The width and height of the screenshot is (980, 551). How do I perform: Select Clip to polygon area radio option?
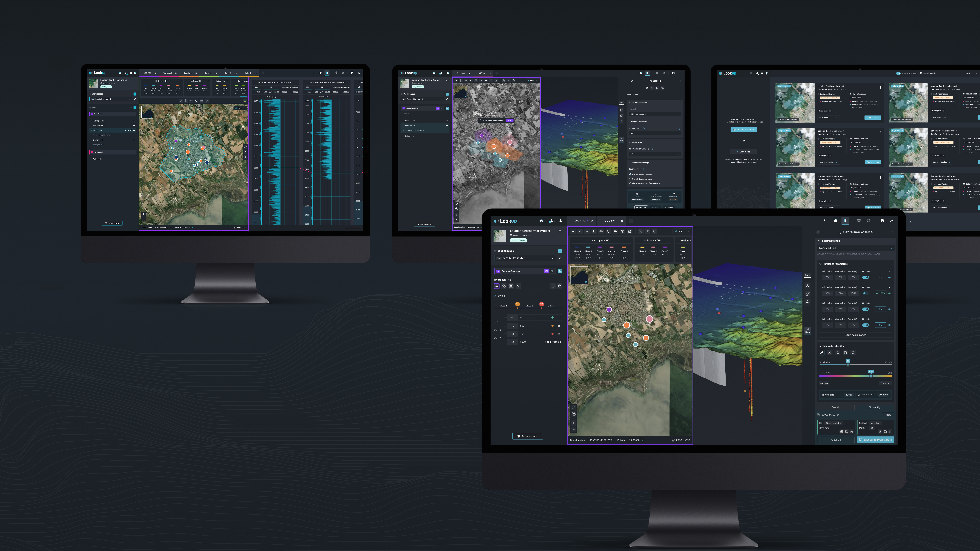pos(630,183)
